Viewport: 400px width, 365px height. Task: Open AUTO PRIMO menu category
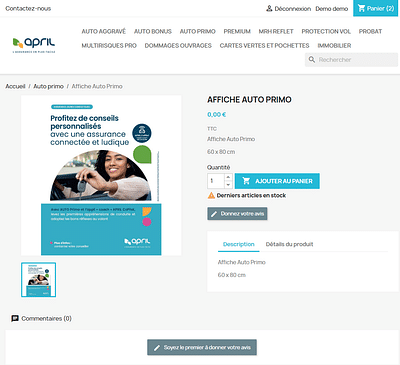pos(198,31)
